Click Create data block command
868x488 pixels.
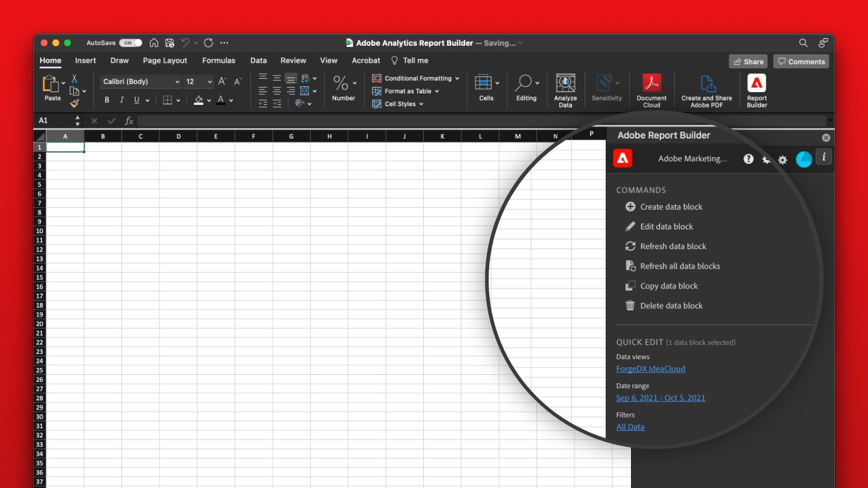click(x=671, y=207)
